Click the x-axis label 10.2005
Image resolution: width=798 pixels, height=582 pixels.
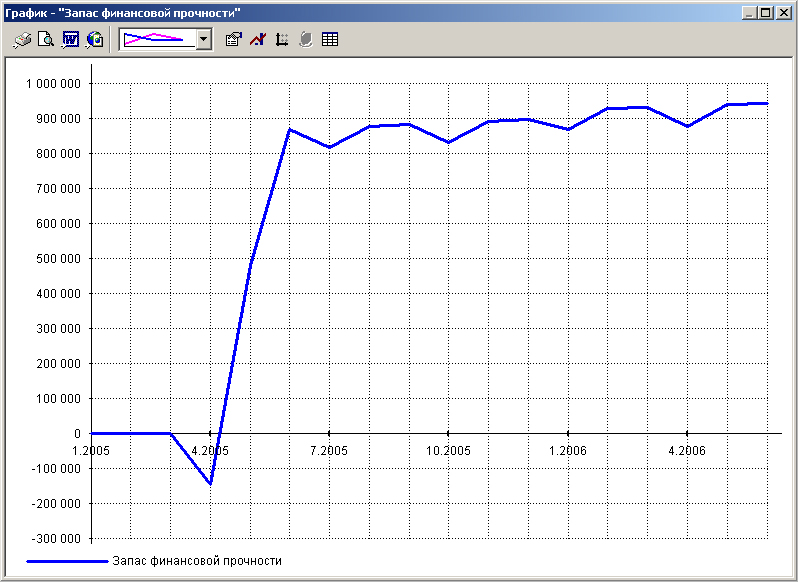click(x=448, y=451)
